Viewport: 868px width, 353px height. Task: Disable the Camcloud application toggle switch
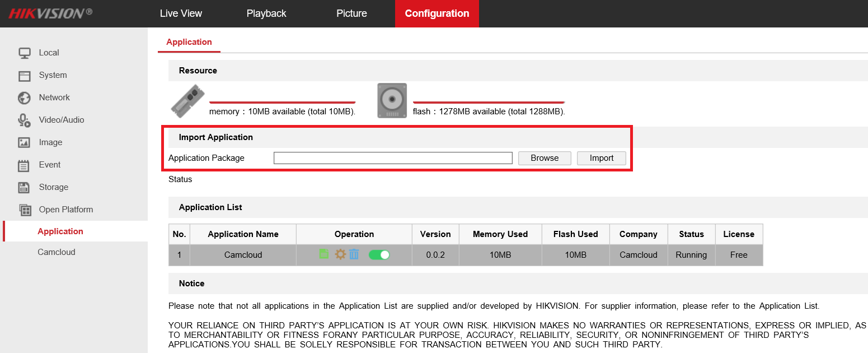[379, 255]
